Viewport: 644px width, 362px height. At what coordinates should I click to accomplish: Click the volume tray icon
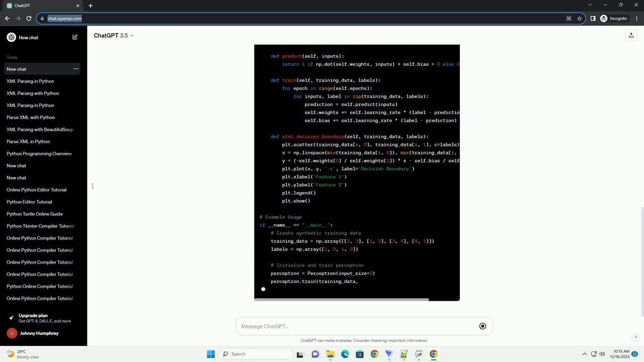pos(602,354)
